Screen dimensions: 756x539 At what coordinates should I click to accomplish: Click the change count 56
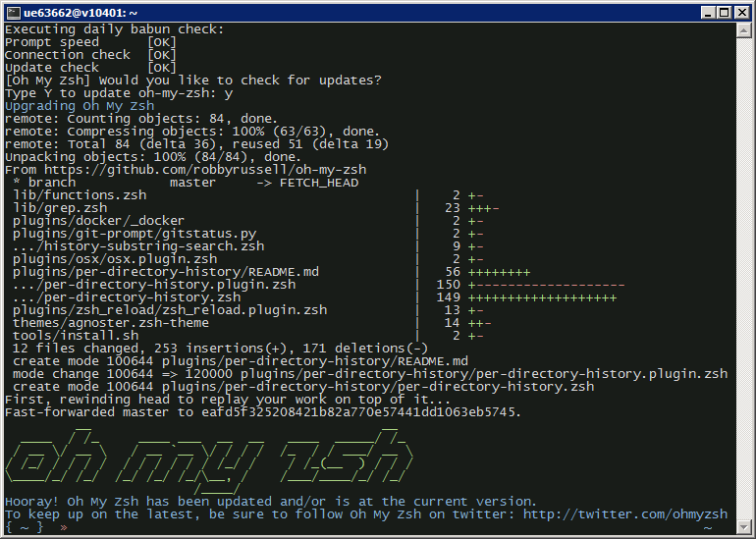tap(453, 272)
